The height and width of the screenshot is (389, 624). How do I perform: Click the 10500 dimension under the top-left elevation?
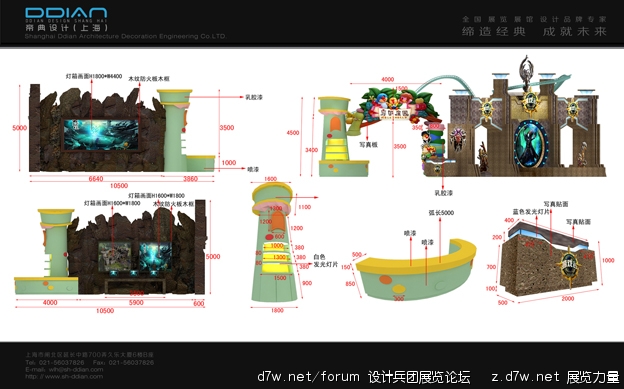tap(119, 186)
